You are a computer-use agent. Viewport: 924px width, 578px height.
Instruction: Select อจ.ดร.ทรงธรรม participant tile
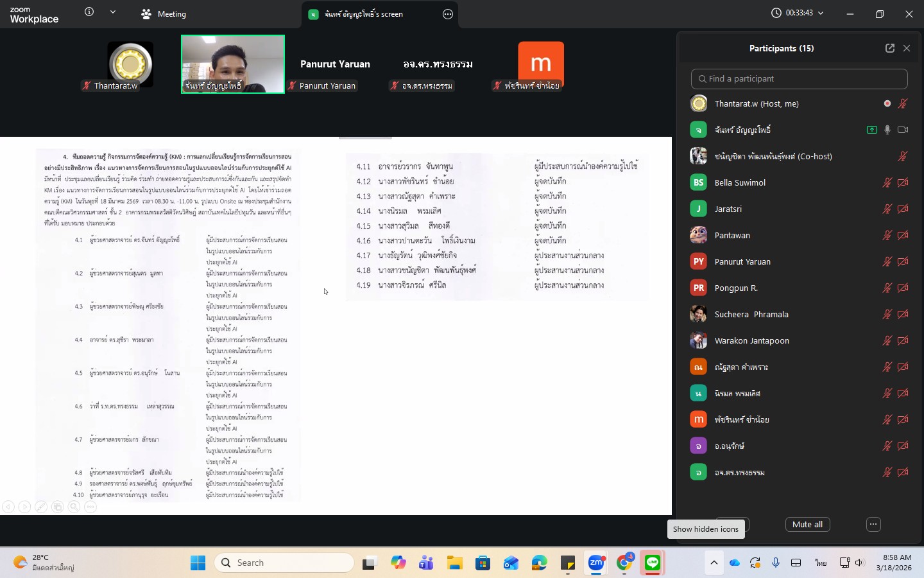[x=438, y=64]
